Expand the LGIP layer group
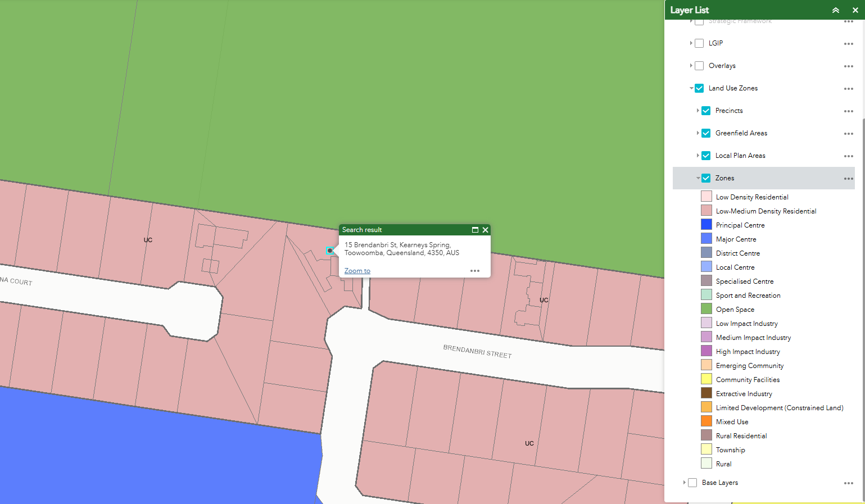This screenshot has width=865, height=504. click(x=691, y=43)
